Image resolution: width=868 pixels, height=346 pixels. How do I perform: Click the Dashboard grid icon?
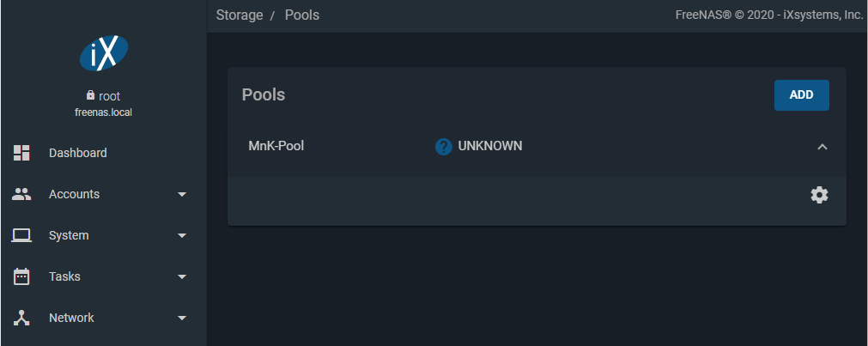(21, 153)
